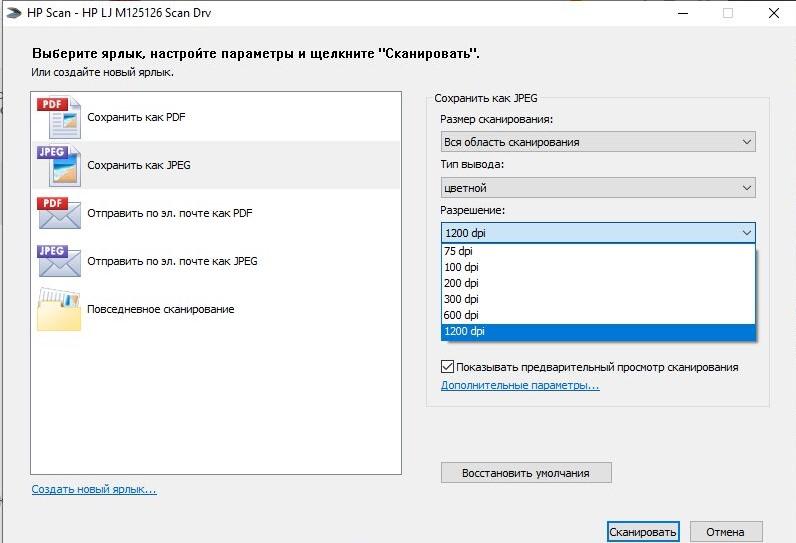Toggle the show scan preview checkbox
The image size is (796, 543).
[x=447, y=366]
